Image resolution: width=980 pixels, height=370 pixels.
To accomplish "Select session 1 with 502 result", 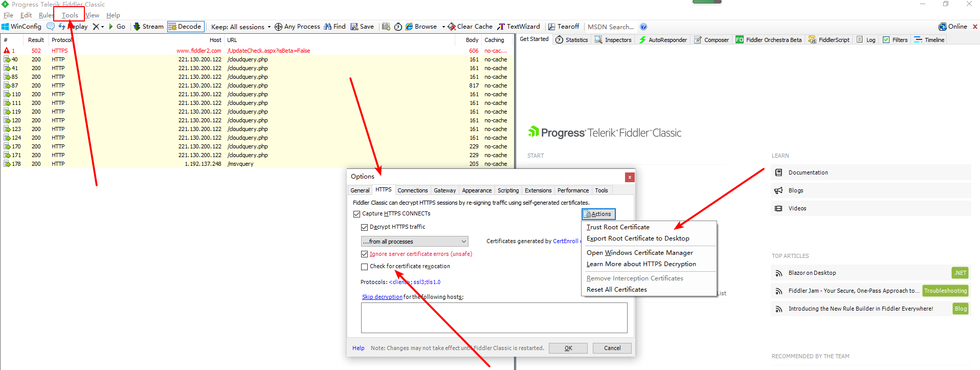I will [257, 51].
